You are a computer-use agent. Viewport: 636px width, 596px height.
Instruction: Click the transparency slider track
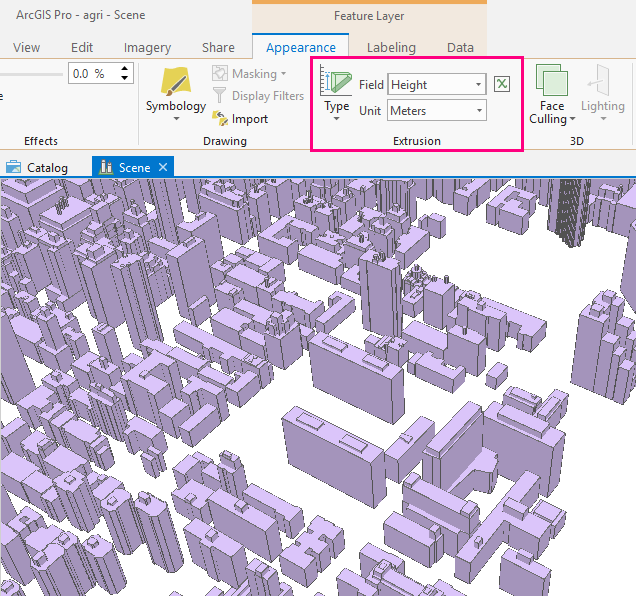(31, 75)
